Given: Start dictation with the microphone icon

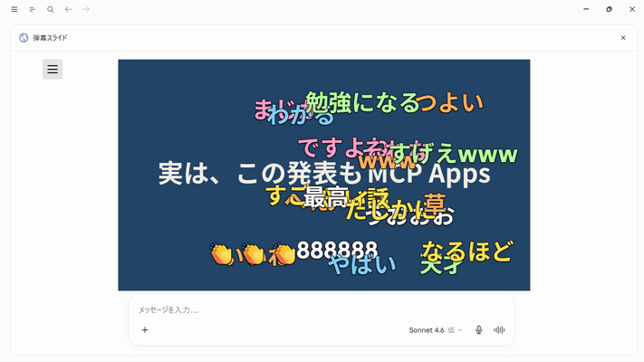Looking at the screenshot, I should click(479, 330).
